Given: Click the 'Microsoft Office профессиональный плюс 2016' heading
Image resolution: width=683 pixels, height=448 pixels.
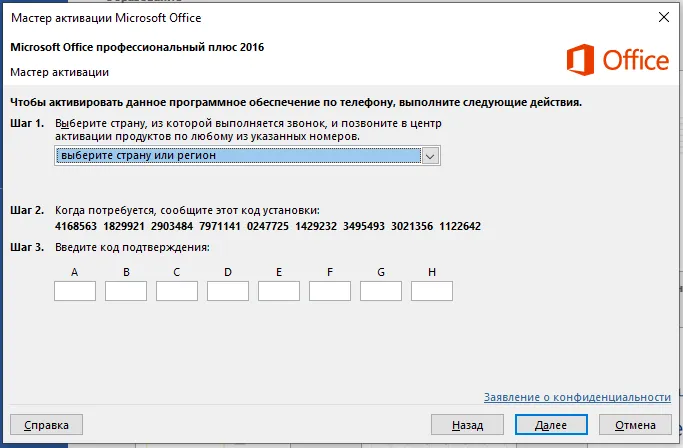Looking at the screenshot, I should click(137, 47).
